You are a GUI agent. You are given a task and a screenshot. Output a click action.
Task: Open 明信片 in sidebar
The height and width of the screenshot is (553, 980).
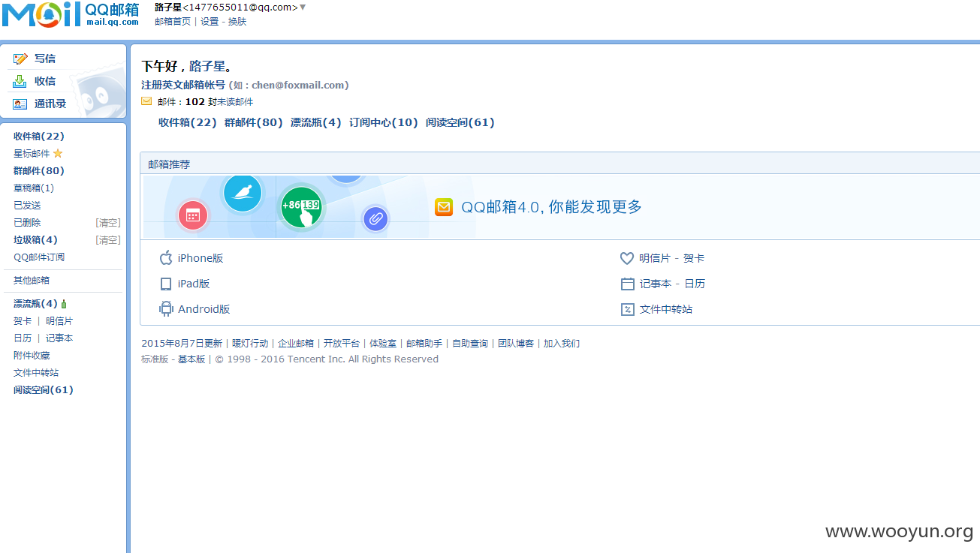point(59,321)
